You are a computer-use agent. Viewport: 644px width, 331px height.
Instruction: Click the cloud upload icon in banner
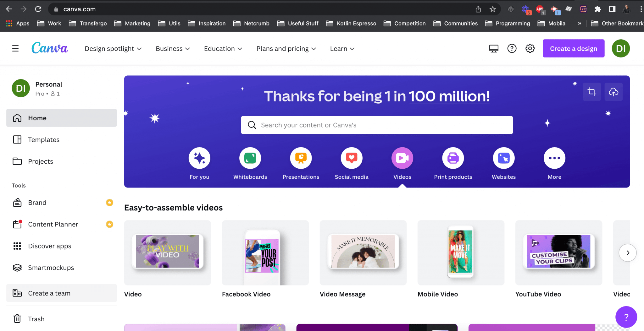pos(613,92)
